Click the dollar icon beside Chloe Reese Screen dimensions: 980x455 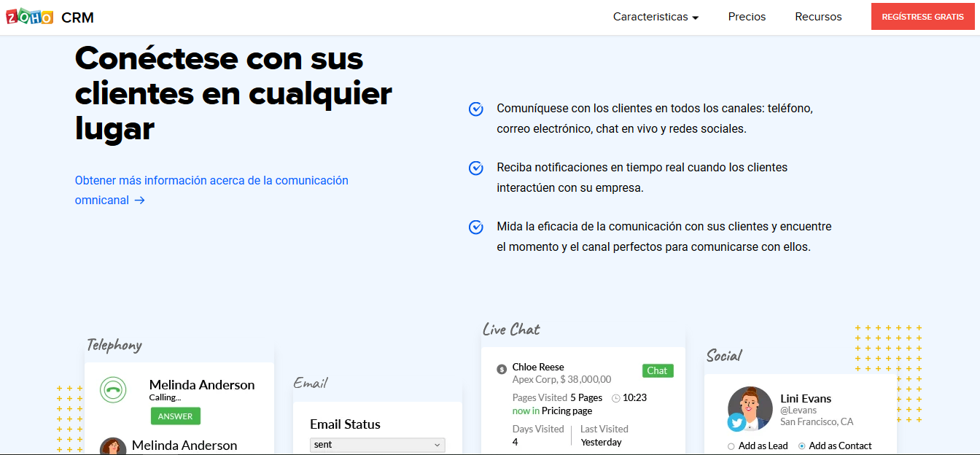(502, 370)
